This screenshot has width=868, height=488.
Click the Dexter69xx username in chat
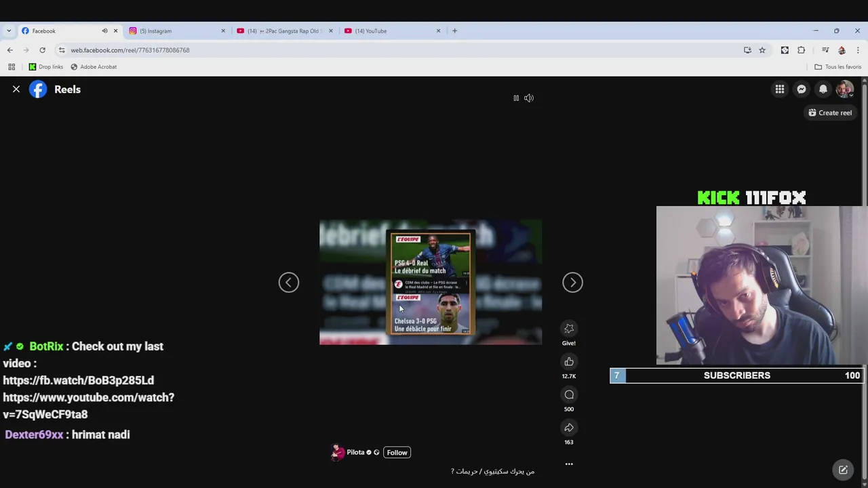[34, 434]
